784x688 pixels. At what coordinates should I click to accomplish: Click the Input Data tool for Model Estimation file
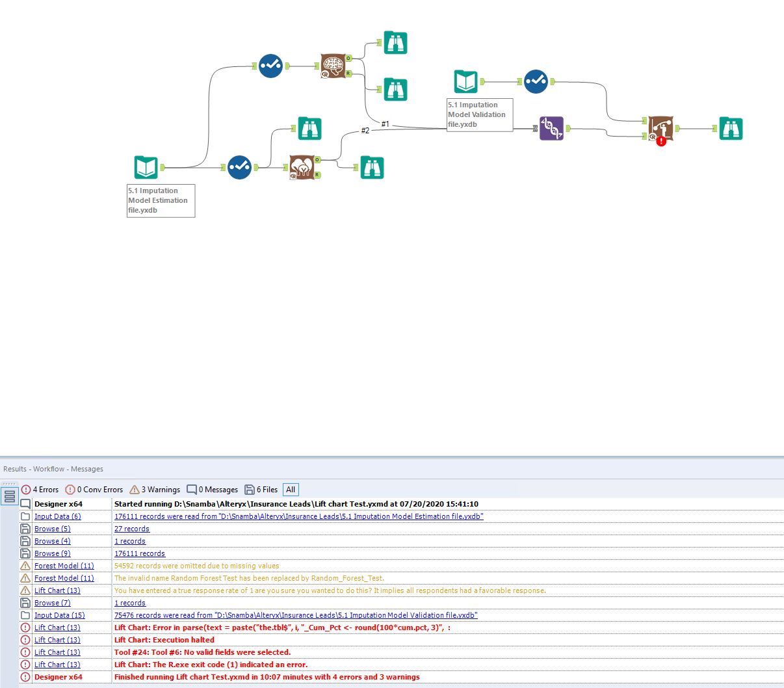coord(146,167)
